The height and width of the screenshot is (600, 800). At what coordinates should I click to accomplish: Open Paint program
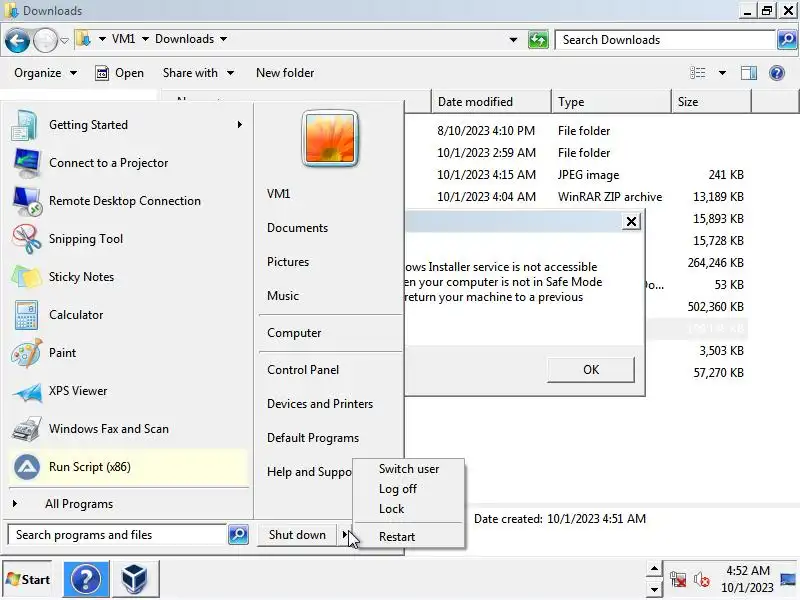128,353
